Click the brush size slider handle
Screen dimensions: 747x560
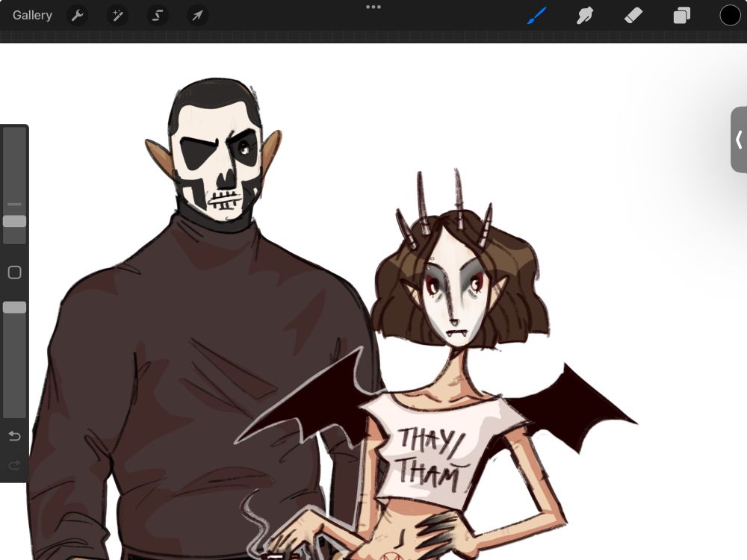[x=15, y=221]
